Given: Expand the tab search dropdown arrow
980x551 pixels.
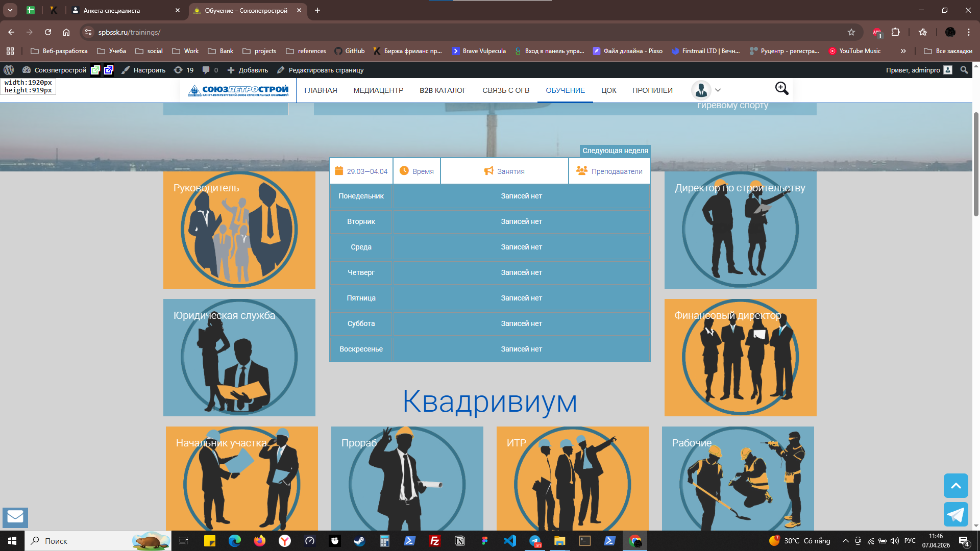Looking at the screenshot, I should 10,10.
